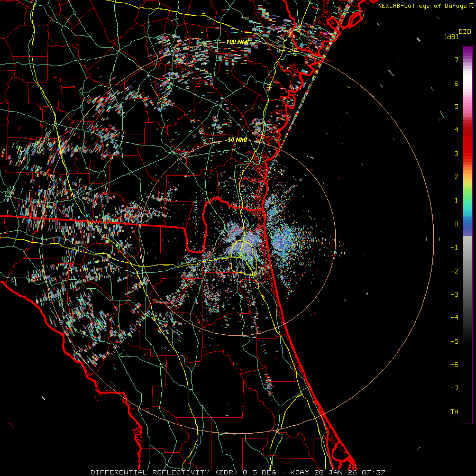Select the -2 dB scale label
This screenshot has width=476, height=476.
454,271
